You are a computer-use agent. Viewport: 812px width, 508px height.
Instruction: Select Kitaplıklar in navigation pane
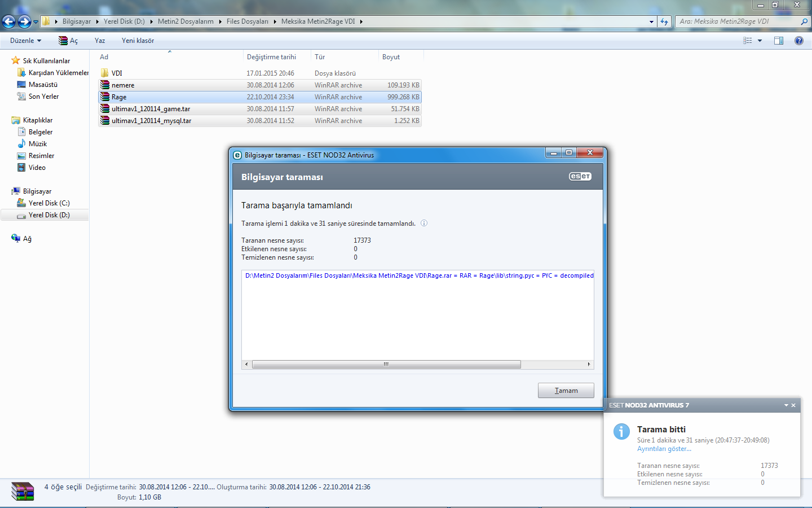click(38, 120)
